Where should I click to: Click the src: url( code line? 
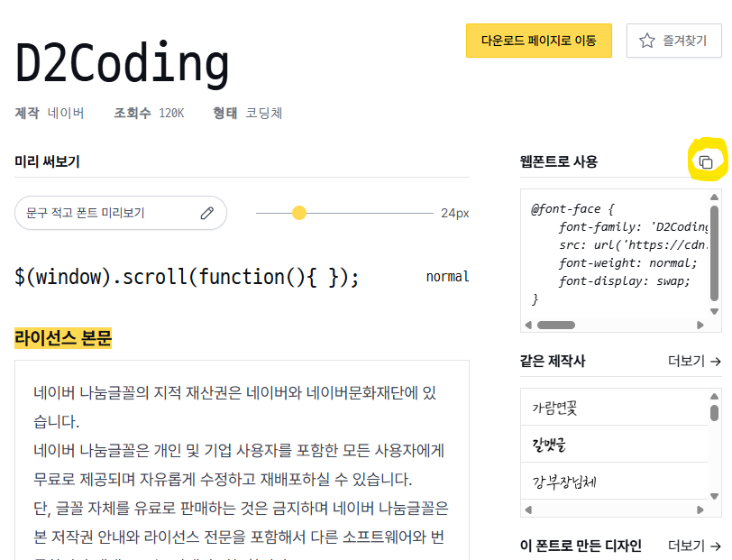634,244
